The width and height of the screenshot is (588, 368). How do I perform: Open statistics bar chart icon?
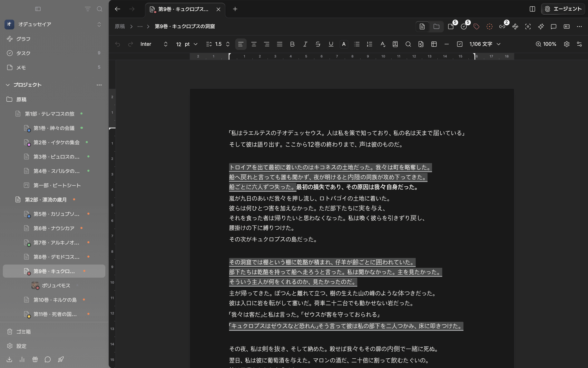tap(22, 359)
